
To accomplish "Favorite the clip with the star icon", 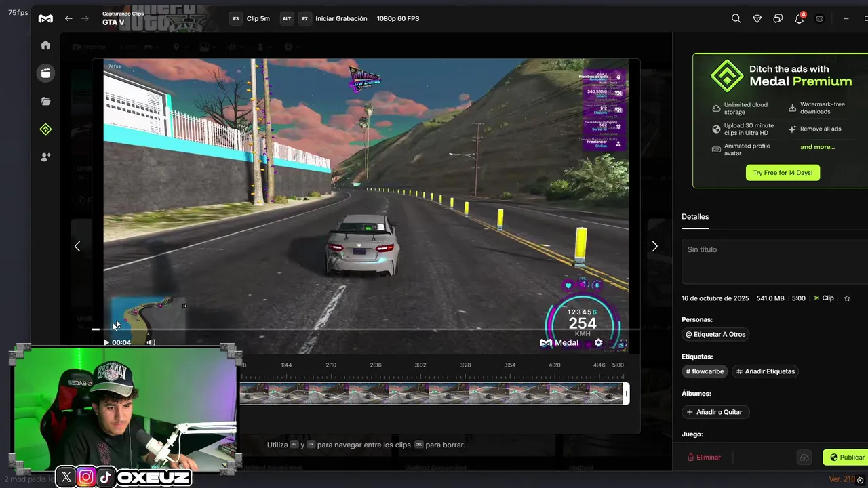I will (x=847, y=298).
